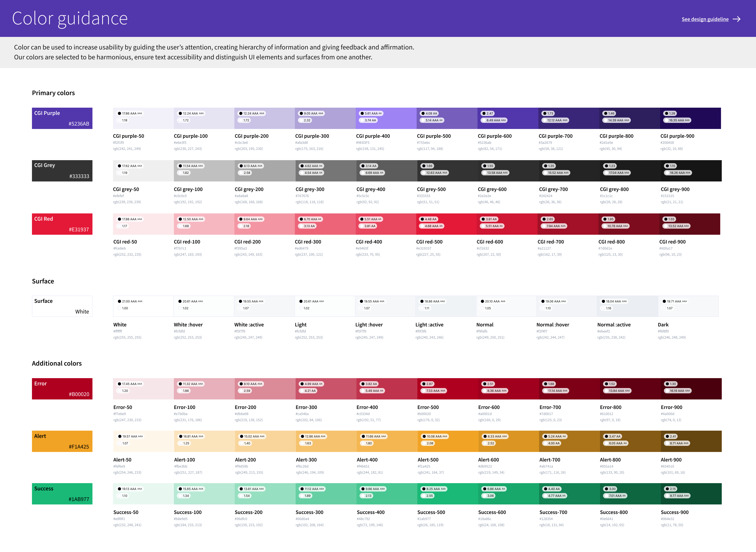Screen dimensions: 756x552
Task: Click the Error-500 label
Action: coord(428,407)
